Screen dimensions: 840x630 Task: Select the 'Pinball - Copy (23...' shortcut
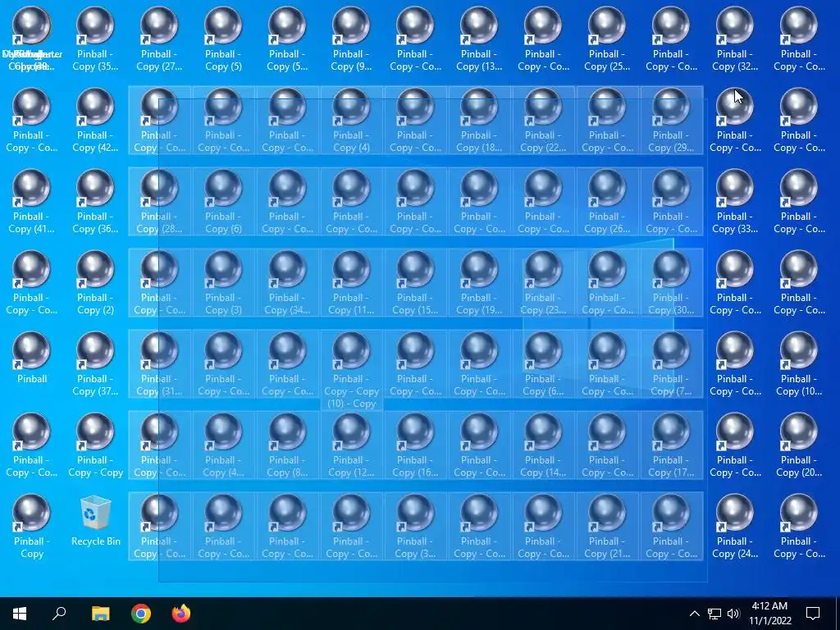(543, 282)
